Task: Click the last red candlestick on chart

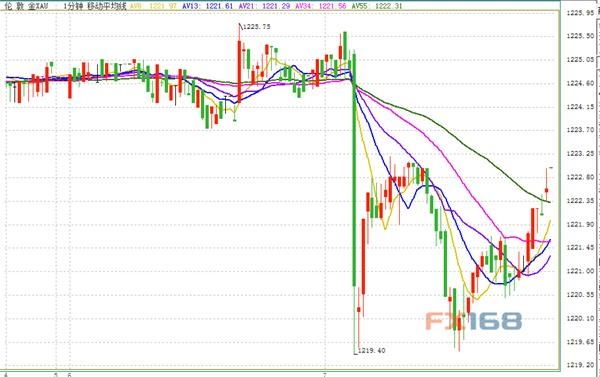Action: click(546, 190)
